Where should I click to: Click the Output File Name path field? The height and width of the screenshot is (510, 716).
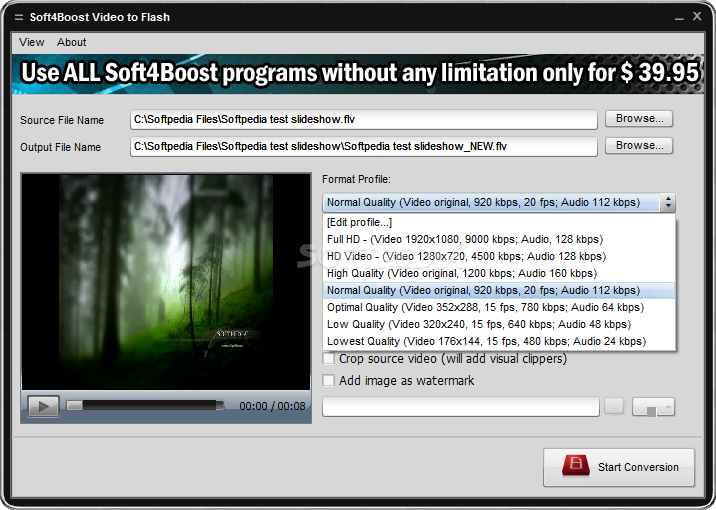363,147
